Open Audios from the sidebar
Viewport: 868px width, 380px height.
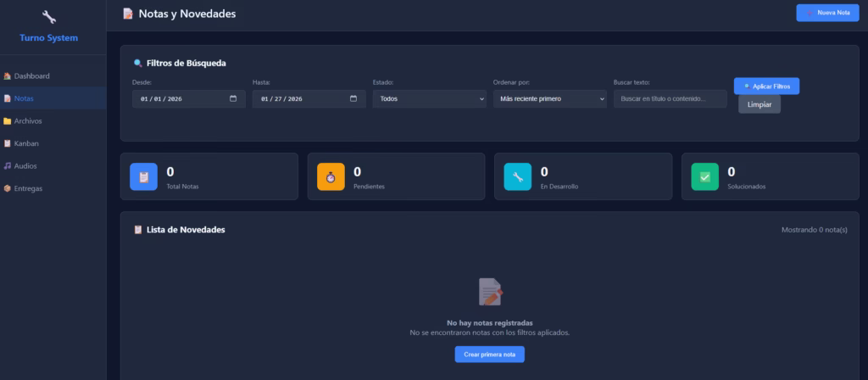(25, 166)
